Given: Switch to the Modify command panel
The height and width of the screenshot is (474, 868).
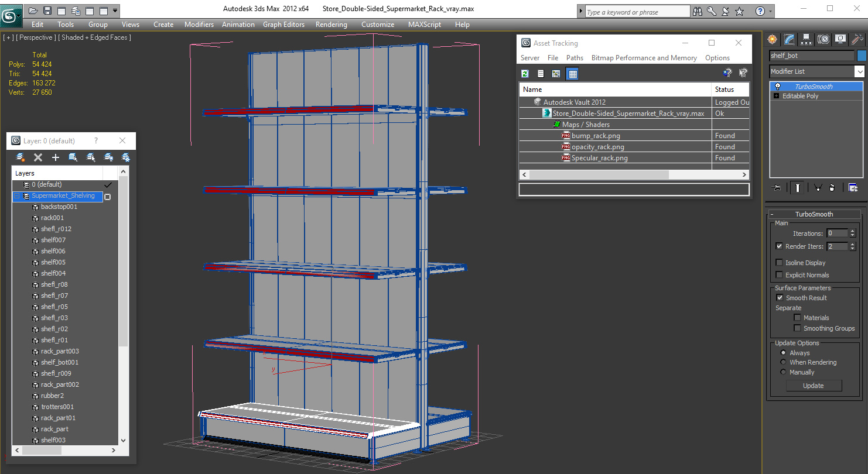Looking at the screenshot, I should coord(790,39).
